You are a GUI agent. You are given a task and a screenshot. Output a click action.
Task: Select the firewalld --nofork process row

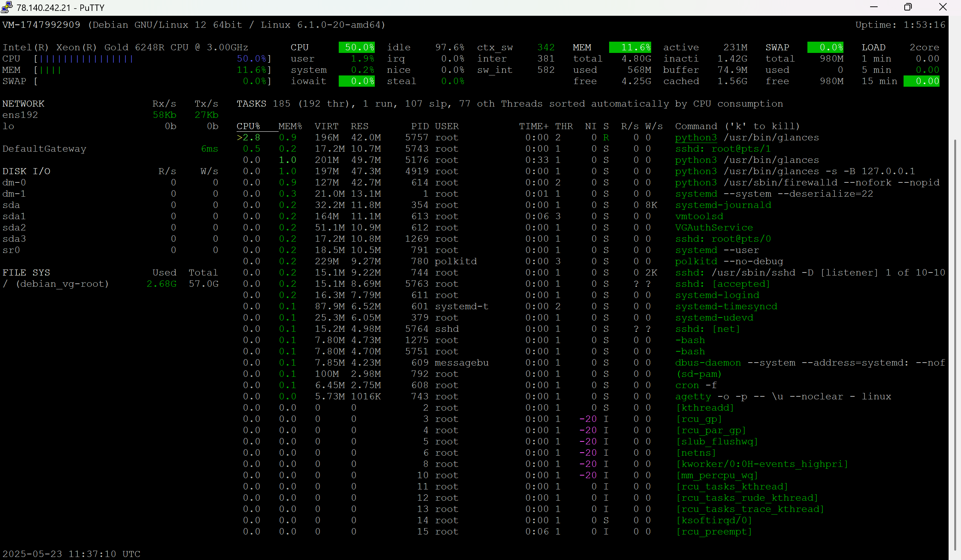click(x=591, y=182)
